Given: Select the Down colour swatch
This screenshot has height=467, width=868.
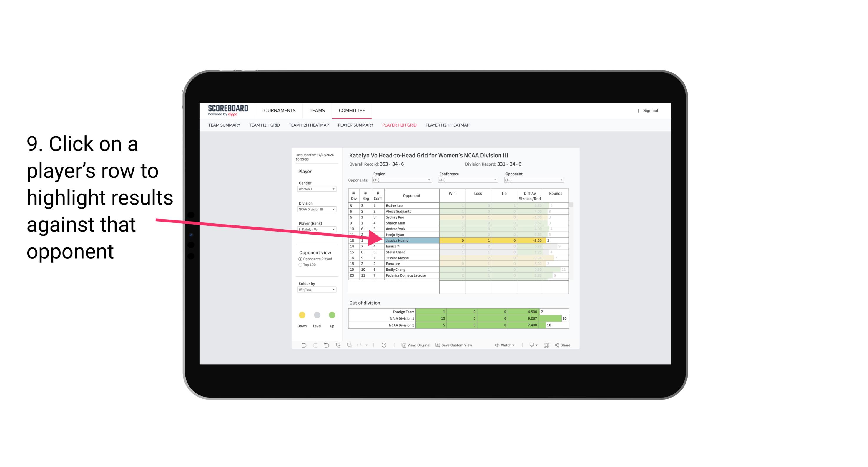Looking at the screenshot, I should click(302, 314).
